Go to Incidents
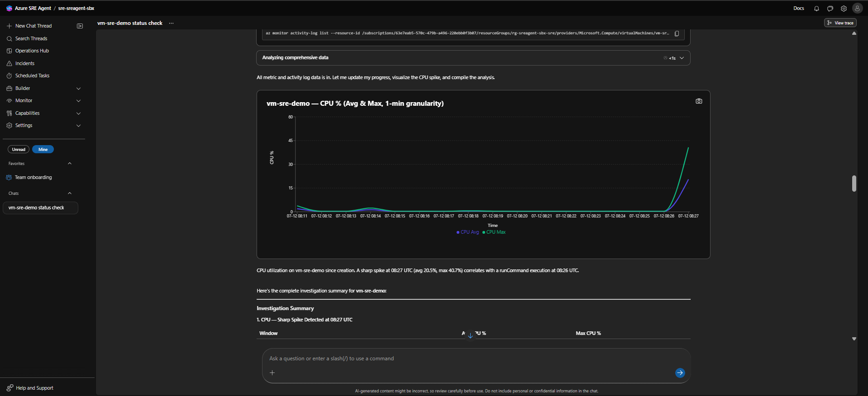 click(x=25, y=63)
